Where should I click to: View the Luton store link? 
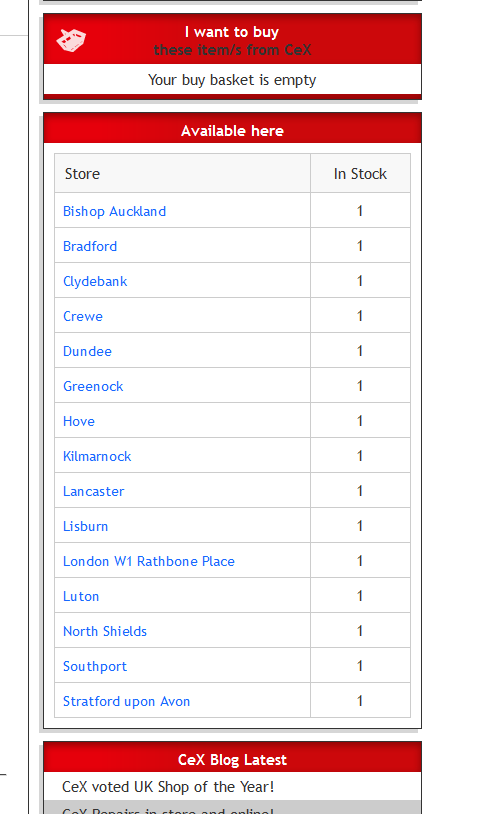point(80,596)
